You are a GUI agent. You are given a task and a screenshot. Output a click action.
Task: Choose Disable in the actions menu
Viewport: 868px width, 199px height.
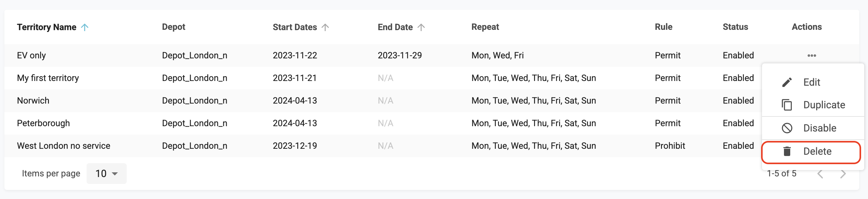point(819,128)
